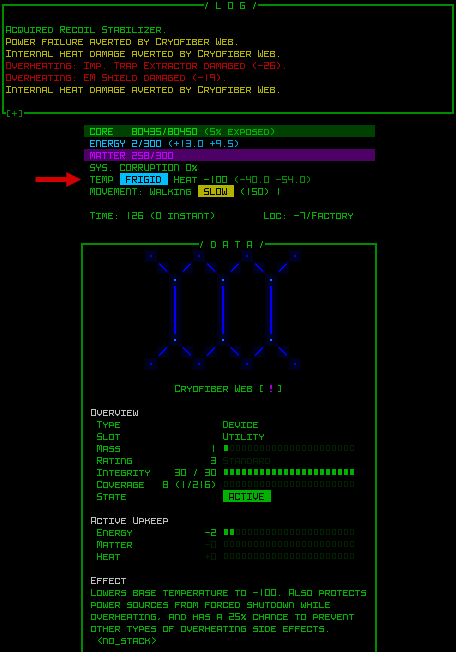The height and width of the screenshot is (652, 456).
Task: Click the Loc: -7/Factory label
Action: (308, 216)
